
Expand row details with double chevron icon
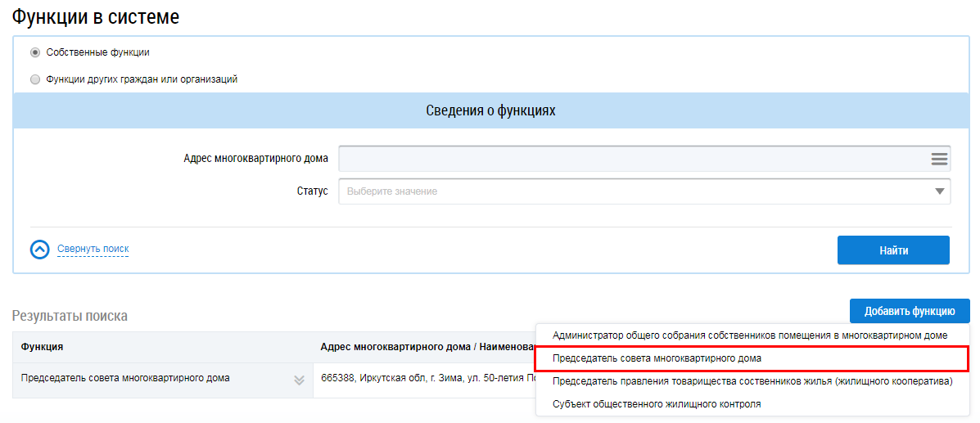[x=299, y=380]
